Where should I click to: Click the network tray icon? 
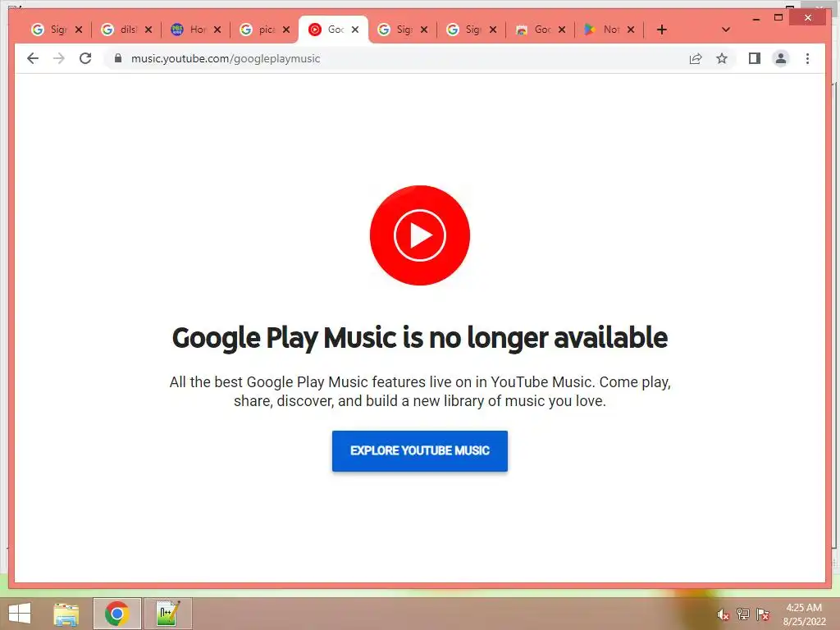(x=742, y=614)
